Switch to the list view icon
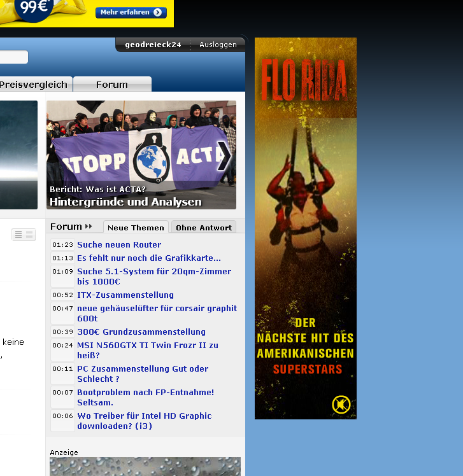Image resolution: width=463 pixels, height=476 pixels. click(x=18, y=234)
